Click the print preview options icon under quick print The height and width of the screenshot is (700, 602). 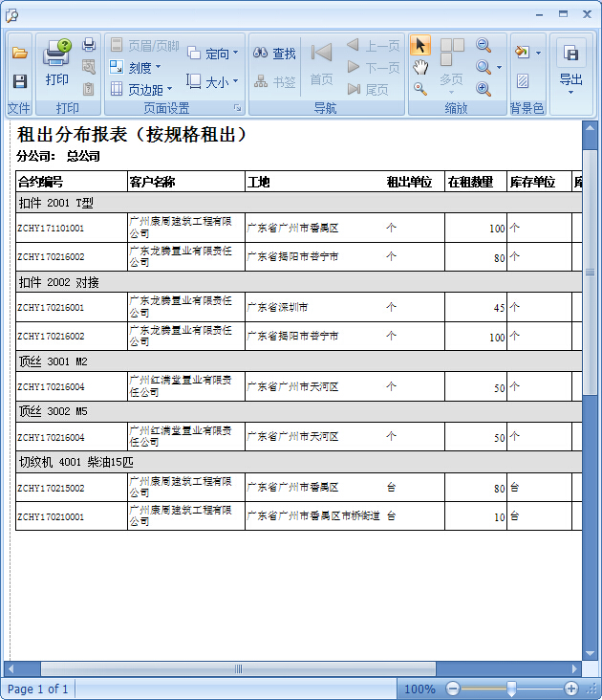89,67
